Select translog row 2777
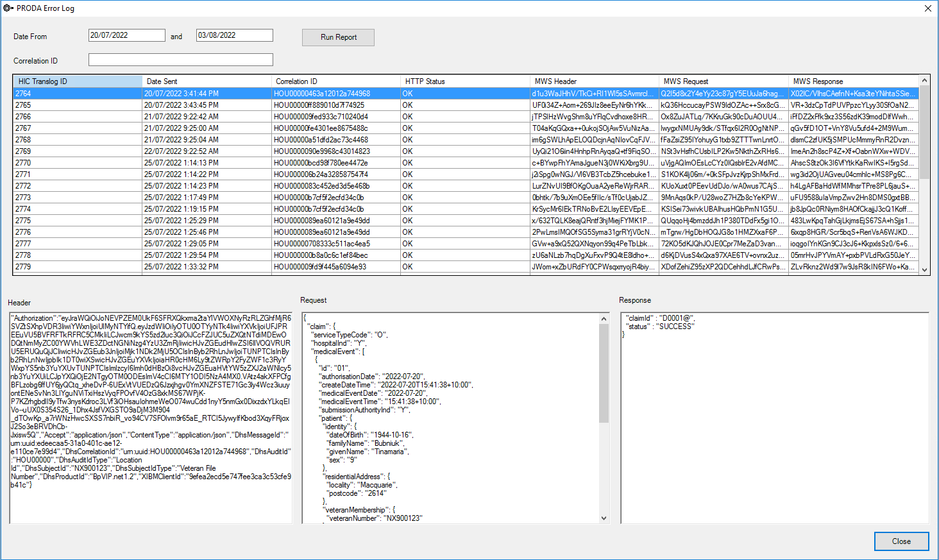Image resolution: width=939 pixels, height=560 pixels. coord(466,244)
